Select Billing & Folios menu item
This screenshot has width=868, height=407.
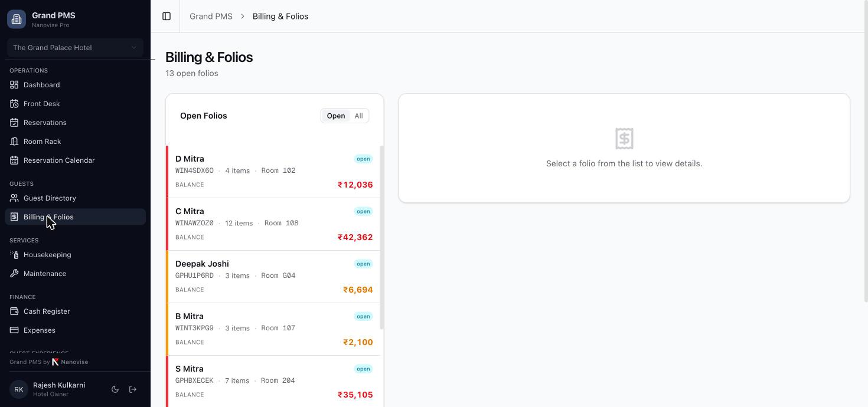click(x=75, y=217)
